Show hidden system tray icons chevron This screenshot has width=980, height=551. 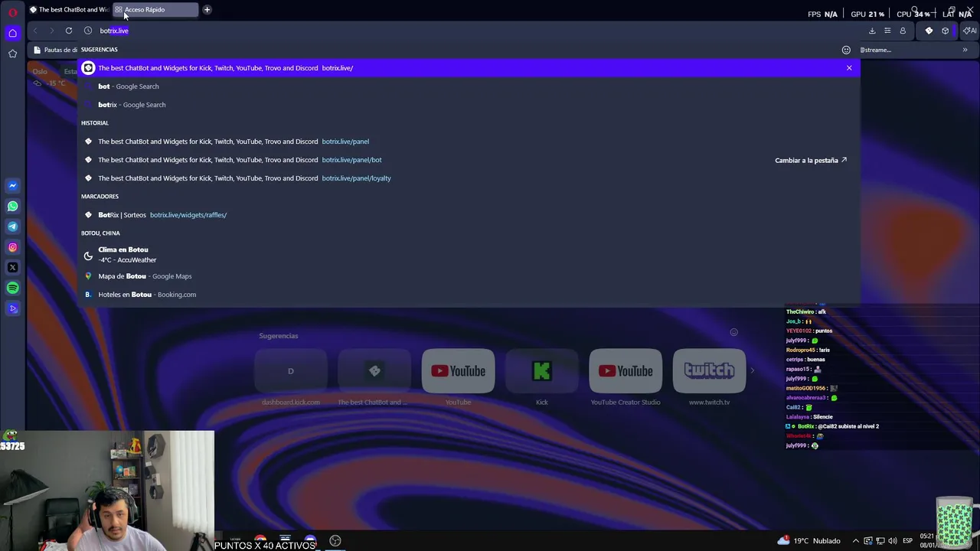pyautogui.click(x=856, y=541)
